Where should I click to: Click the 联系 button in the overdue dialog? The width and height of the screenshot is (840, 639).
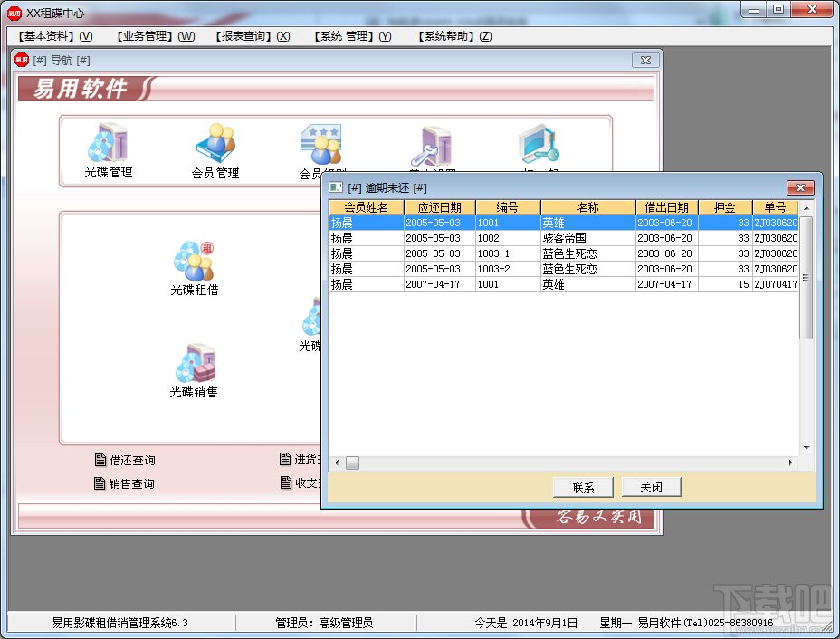[x=583, y=488]
